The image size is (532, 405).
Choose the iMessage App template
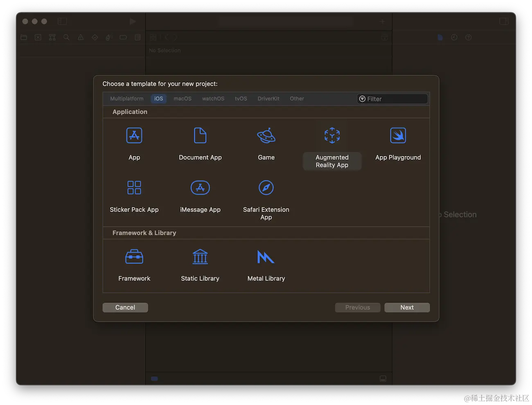[x=200, y=197]
